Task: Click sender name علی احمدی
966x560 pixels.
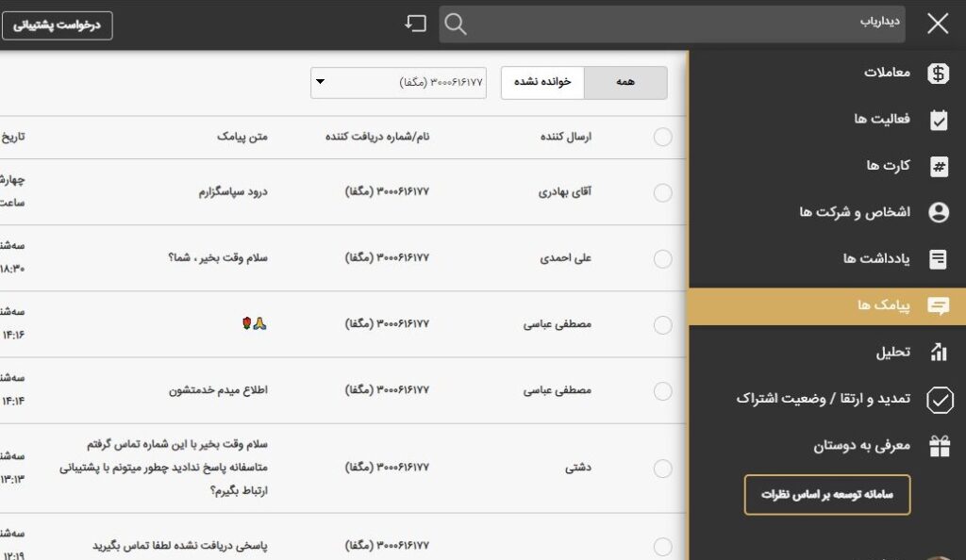Action: [x=566, y=258]
